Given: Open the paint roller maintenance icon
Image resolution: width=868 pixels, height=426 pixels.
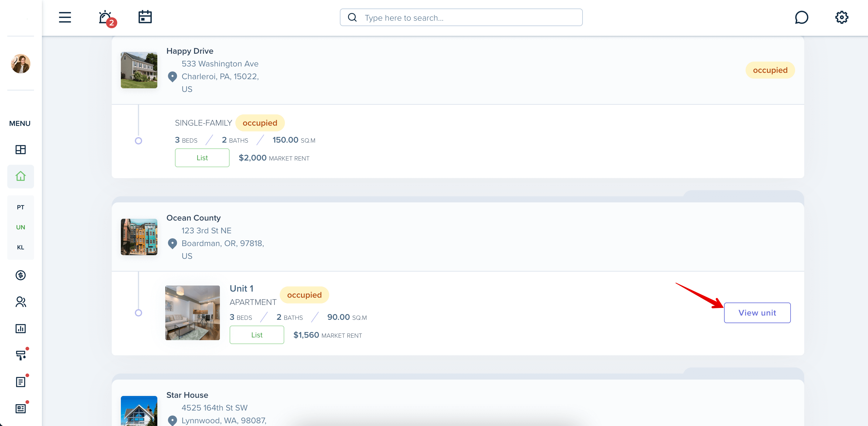Looking at the screenshot, I should tap(21, 355).
